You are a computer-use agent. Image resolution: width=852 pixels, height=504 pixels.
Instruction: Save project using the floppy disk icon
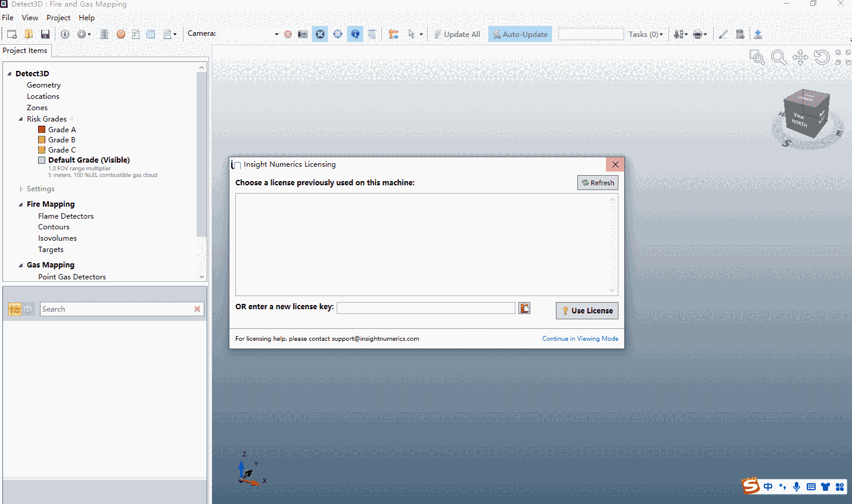[45, 34]
